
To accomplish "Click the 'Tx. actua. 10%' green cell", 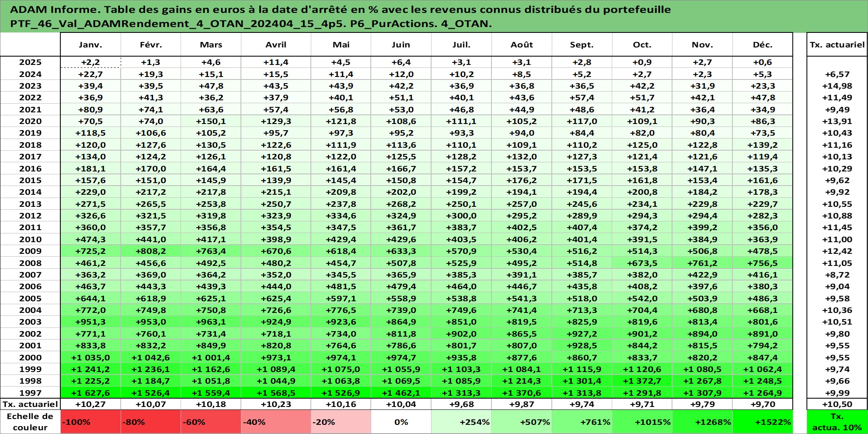I will point(837,422).
